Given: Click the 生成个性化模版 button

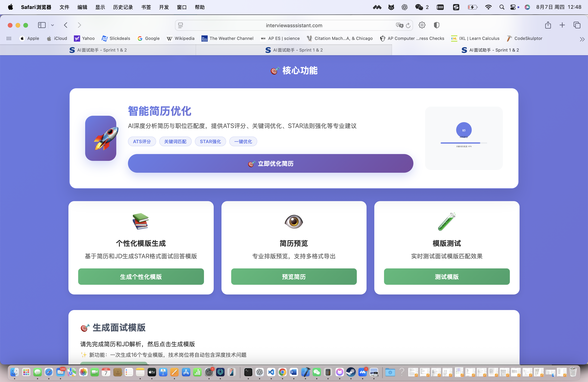Looking at the screenshot, I should coord(141,277).
